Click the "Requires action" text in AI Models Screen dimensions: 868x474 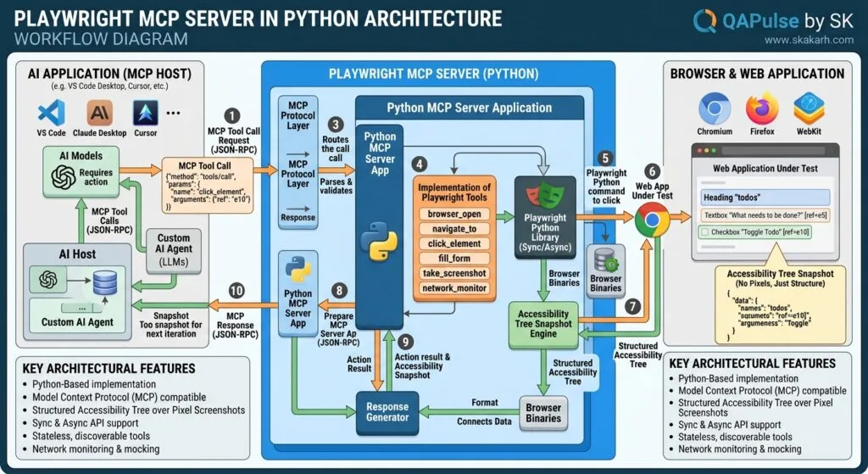click(x=96, y=177)
